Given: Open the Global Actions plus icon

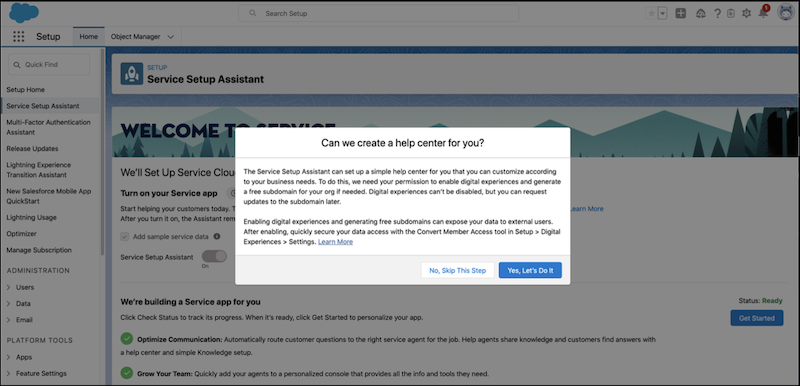Looking at the screenshot, I should coord(681,14).
